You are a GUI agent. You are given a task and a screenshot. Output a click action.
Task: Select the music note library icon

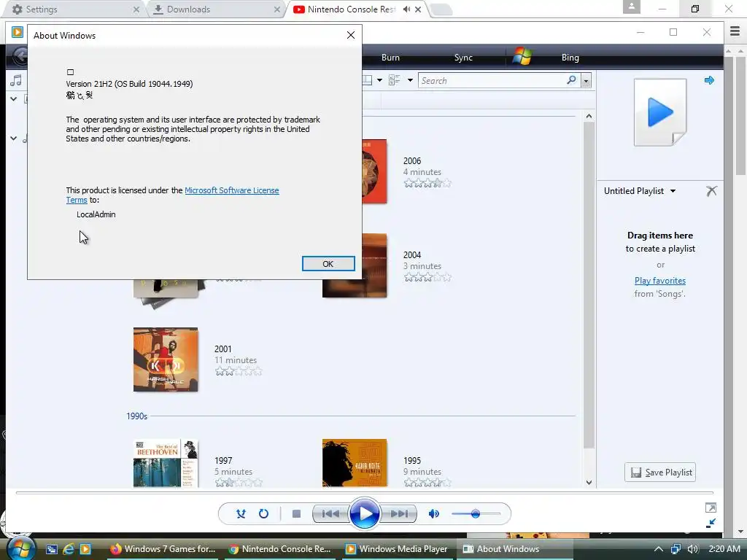tap(16, 80)
